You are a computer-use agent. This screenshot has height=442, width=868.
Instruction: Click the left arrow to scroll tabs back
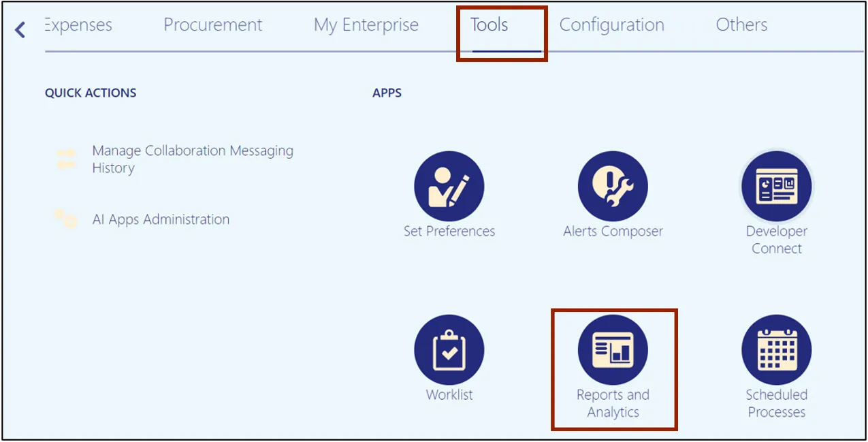point(20,29)
